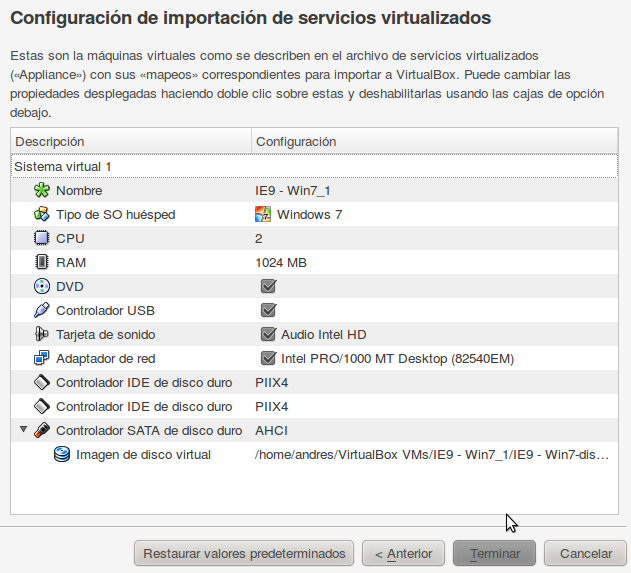
Task: Select the Adaptador de red label
Action: pyautogui.click(x=106, y=358)
